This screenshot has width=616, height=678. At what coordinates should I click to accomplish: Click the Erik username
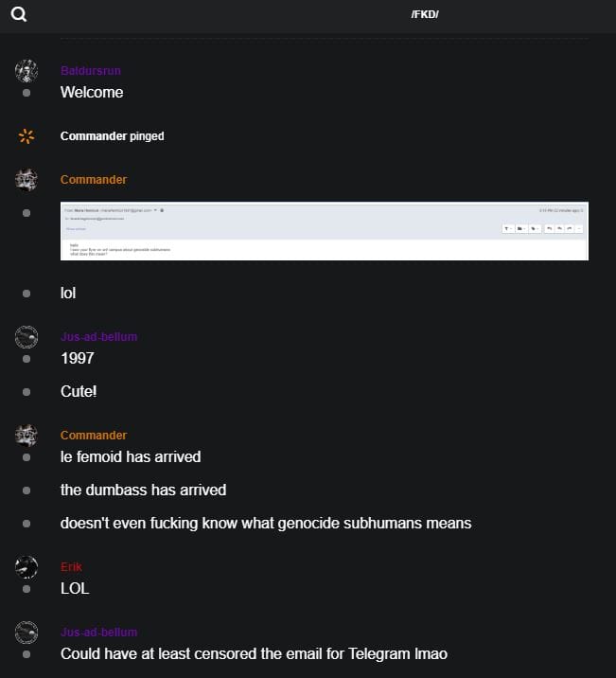[x=71, y=567]
